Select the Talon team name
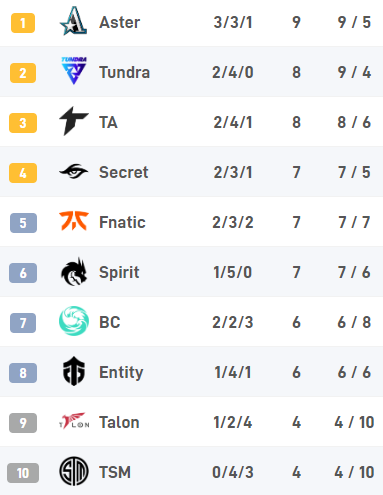Image resolution: width=383 pixels, height=495 pixels. pyautogui.click(x=119, y=422)
